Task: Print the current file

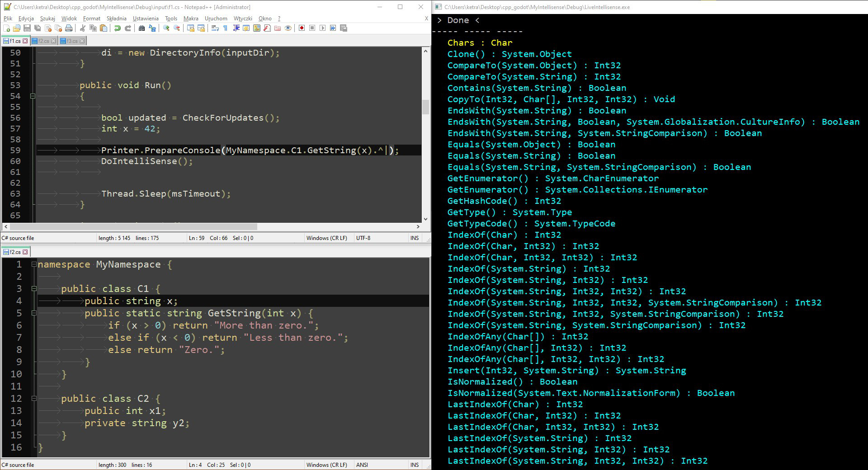Action: (68, 28)
